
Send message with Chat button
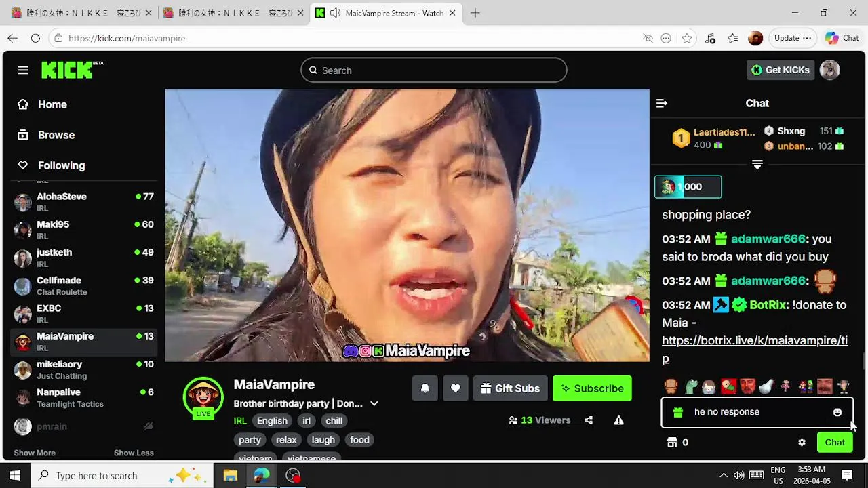(835, 442)
